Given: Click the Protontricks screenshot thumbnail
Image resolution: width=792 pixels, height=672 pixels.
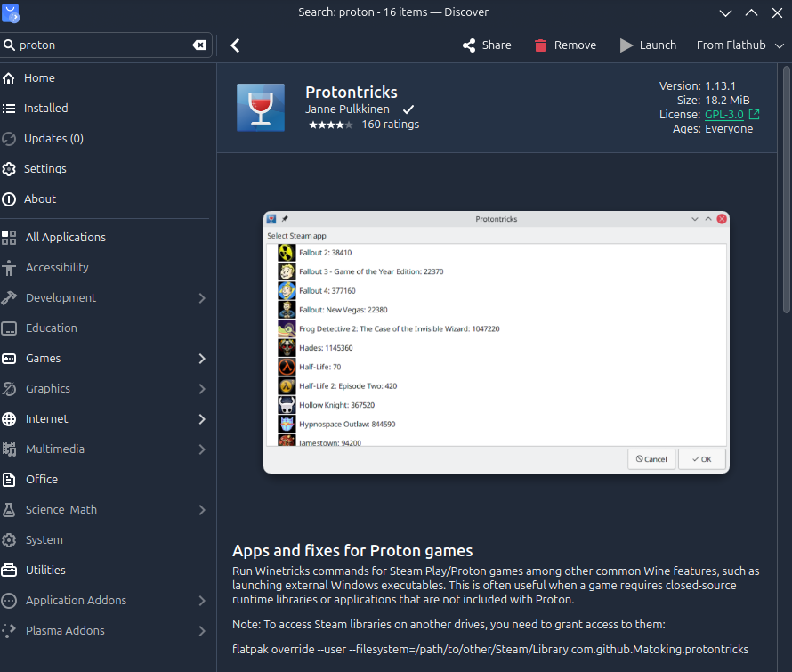Looking at the screenshot, I should click(496, 343).
